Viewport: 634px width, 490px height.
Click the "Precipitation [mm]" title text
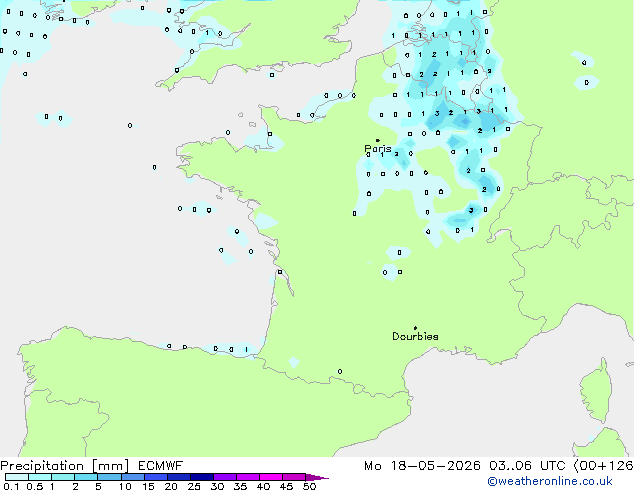click(x=65, y=466)
